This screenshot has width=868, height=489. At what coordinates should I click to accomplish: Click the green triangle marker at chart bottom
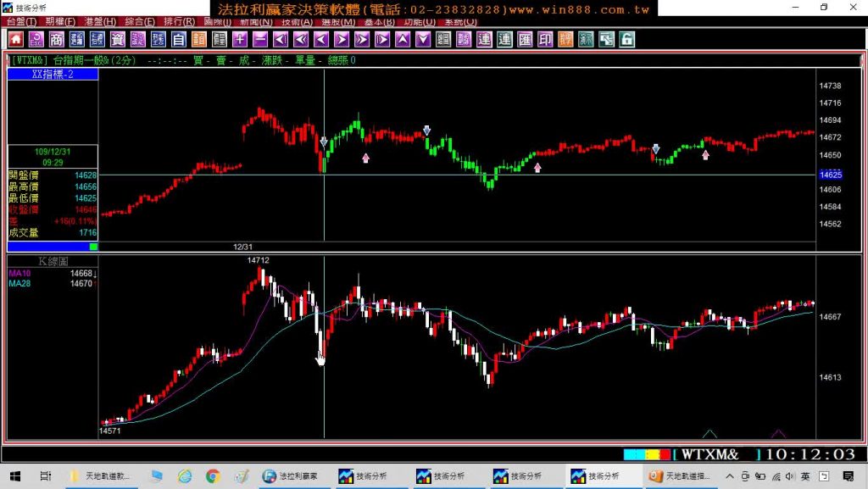point(709,434)
